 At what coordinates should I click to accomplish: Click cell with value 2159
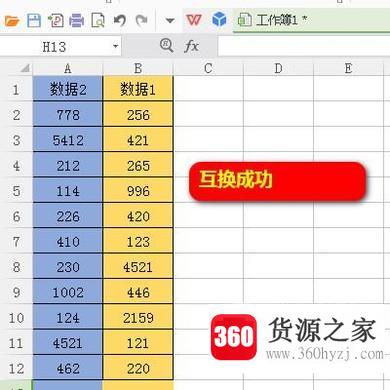(138, 317)
